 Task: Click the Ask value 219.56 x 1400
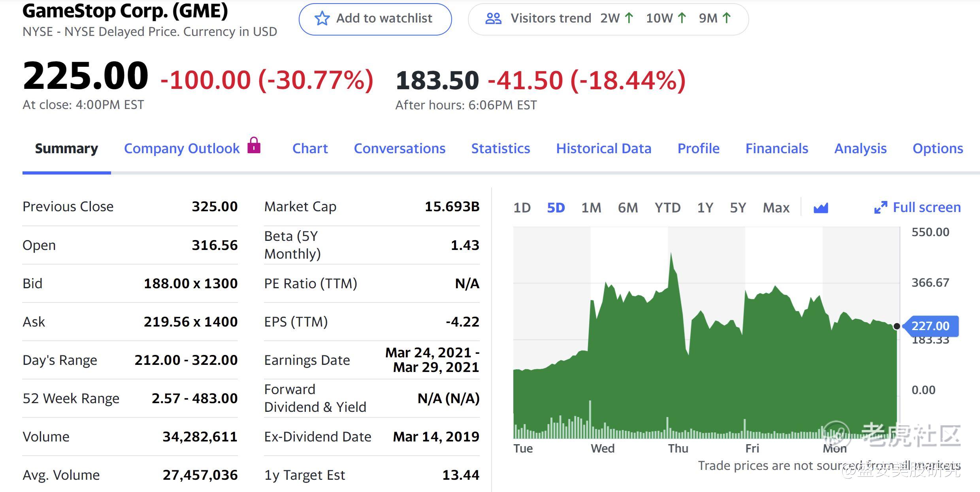pyautogui.click(x=190, y=322)
